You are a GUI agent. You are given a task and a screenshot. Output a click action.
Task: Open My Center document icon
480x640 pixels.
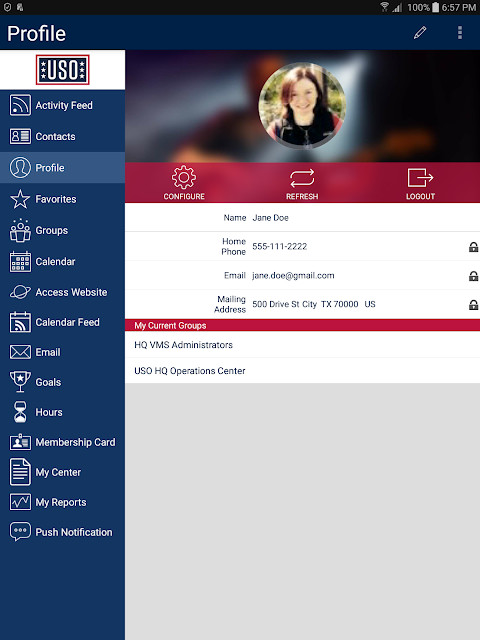click(x=20, y=472)
